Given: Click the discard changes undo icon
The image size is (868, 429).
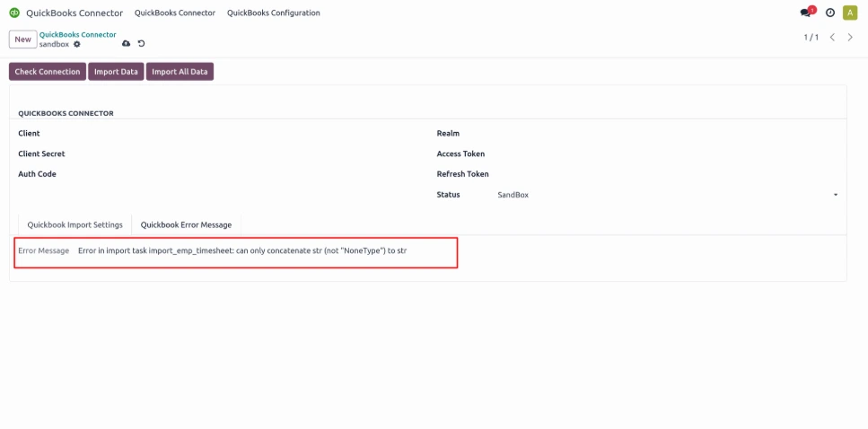Looking at the screenshot, I should [x=141, y=43].
